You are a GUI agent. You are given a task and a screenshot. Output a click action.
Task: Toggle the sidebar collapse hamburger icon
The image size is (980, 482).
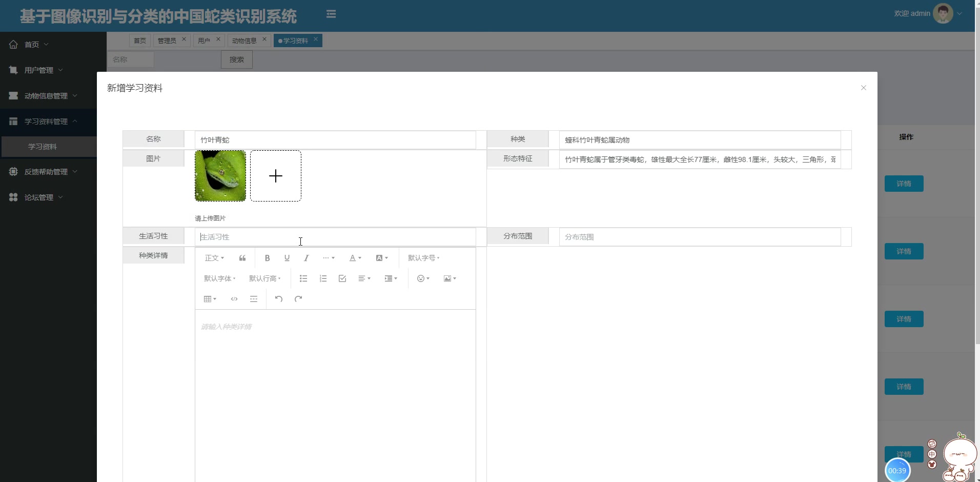331,14
